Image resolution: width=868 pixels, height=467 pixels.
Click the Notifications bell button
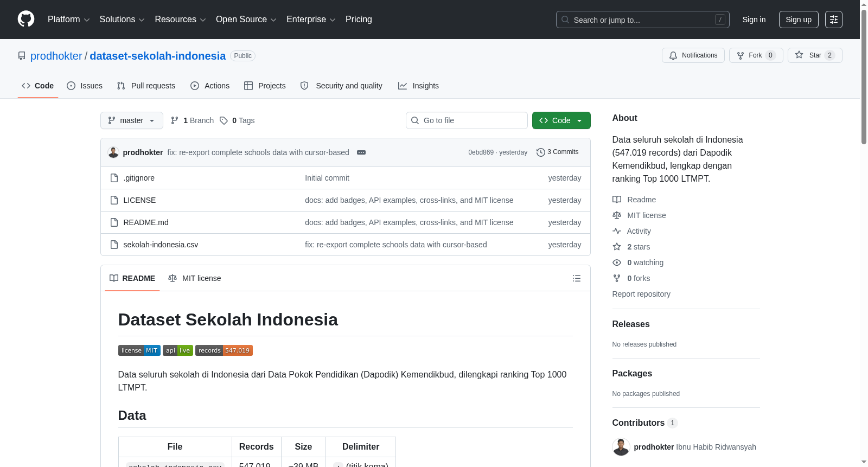pyautogui.click(x=693, y=55)
